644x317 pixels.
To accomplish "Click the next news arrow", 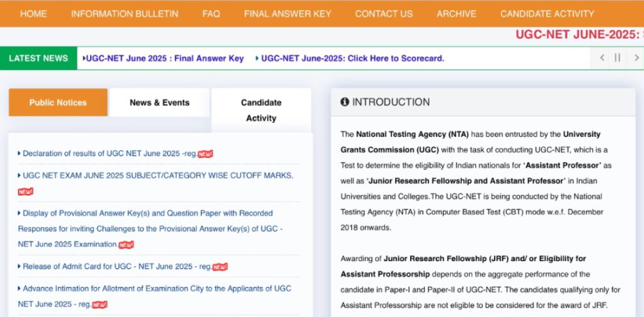I will pyautogui.click(x=636, y=58).
